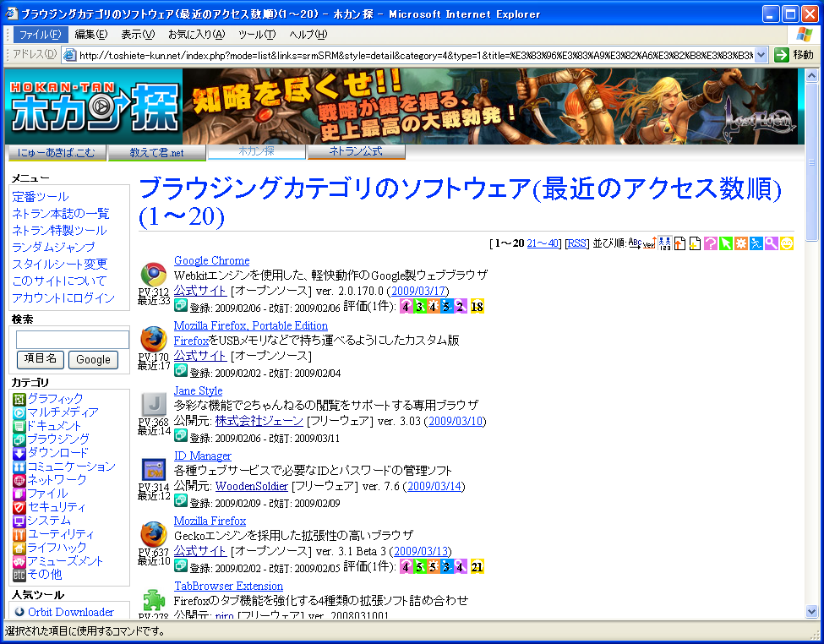This screenshot has width=824, height=644.
Task: Click the page scrollbar down arrow
Action: 811,611
